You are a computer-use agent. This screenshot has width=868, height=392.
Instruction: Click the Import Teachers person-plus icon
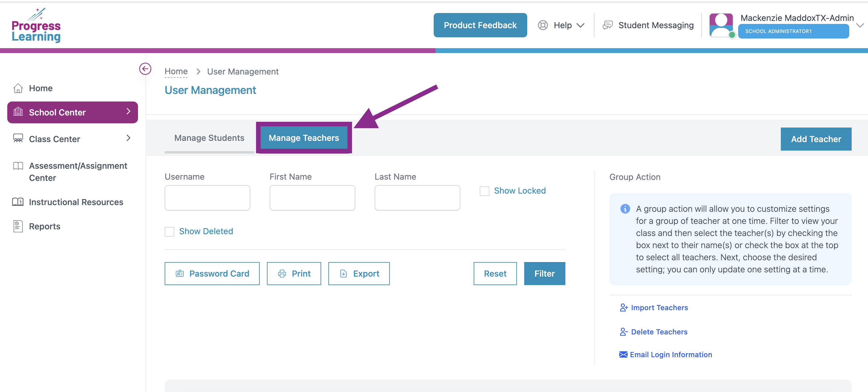coord(624,307)
